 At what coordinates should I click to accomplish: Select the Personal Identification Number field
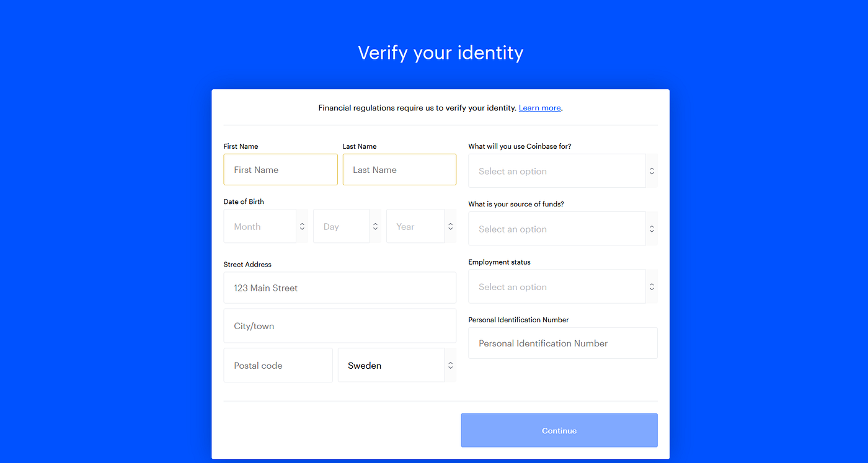tap(563, 343)
